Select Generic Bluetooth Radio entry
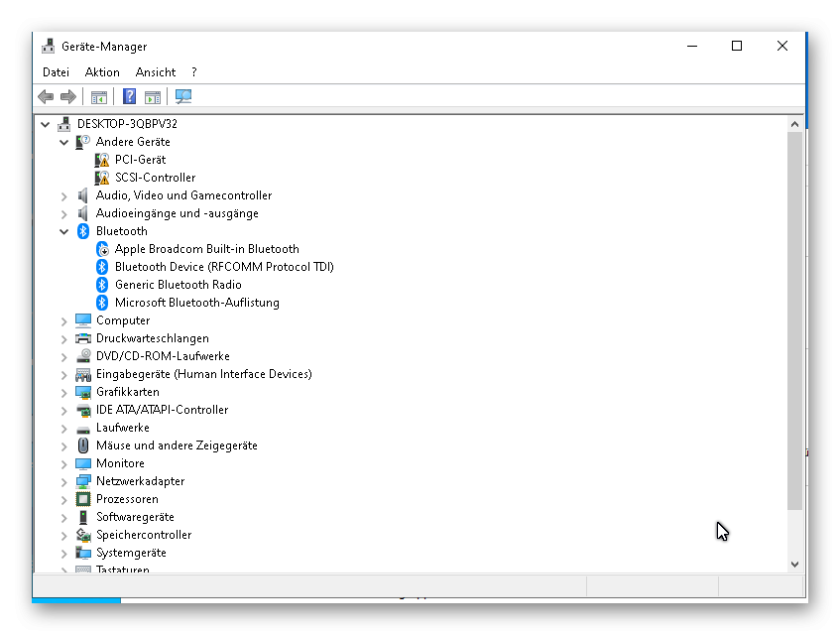This screenshot has width=840, height=635. tap(178, 285)
